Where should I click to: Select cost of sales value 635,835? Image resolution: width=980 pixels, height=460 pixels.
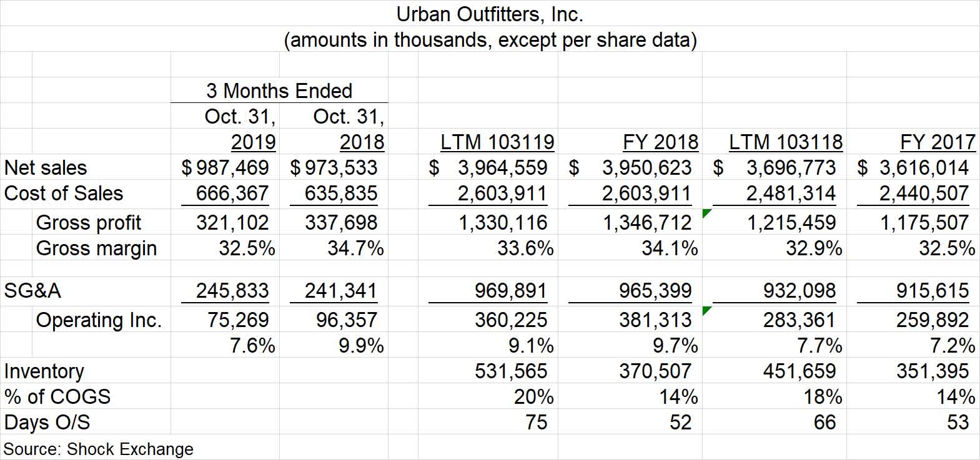341,193
